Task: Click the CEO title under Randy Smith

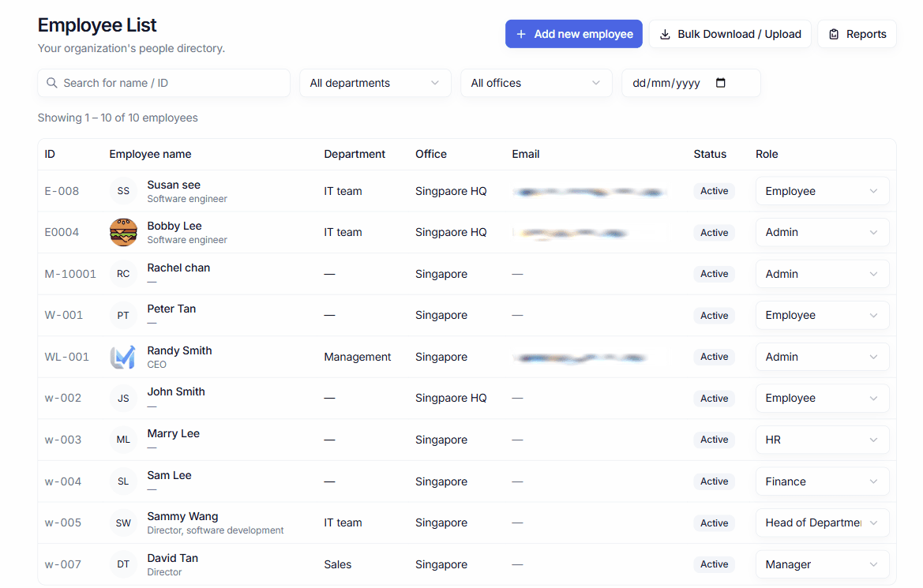Action: point(156,365)
